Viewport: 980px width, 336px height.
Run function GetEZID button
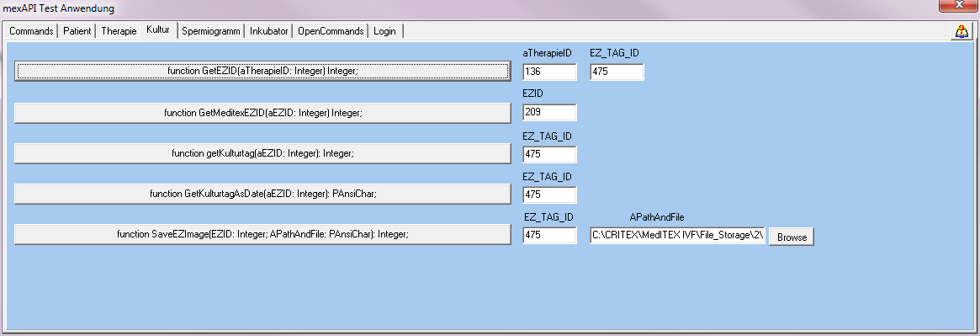click(x=262, y=72)
